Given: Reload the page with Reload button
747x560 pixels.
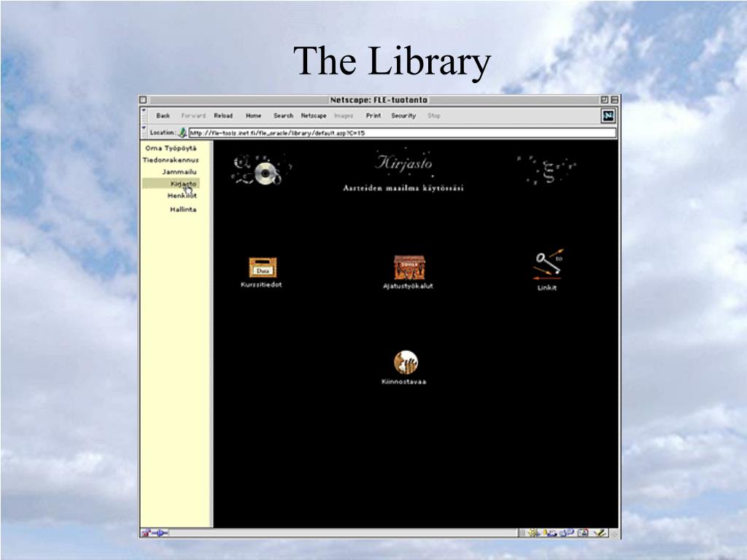Looking at the screenshot, I should 223,116.
